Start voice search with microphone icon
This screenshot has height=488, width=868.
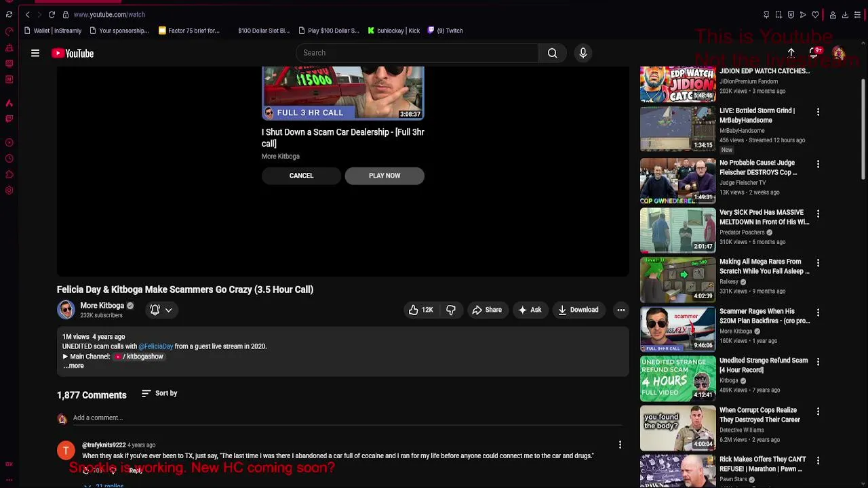pyautogui.click(x=583, y=53)
